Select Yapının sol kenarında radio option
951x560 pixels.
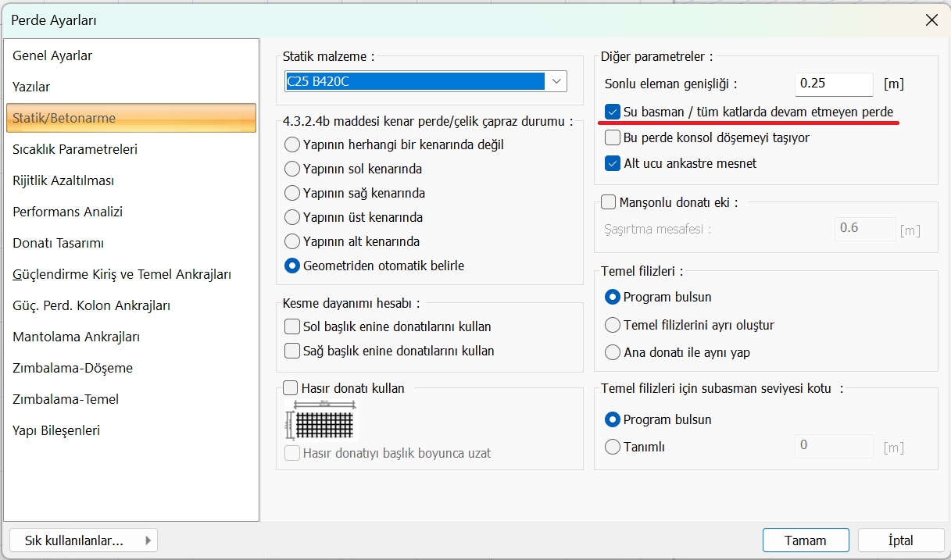(x=293, y=169)
